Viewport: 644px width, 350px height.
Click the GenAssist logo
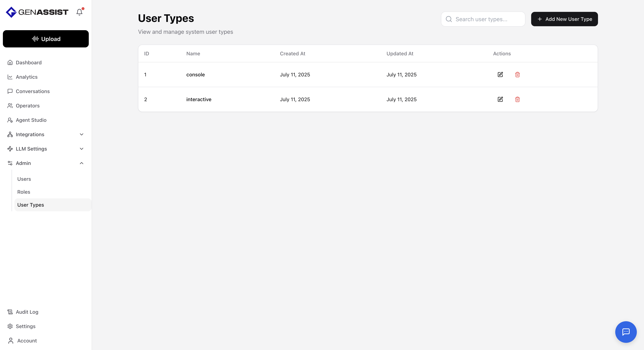[x=37, y=12]
